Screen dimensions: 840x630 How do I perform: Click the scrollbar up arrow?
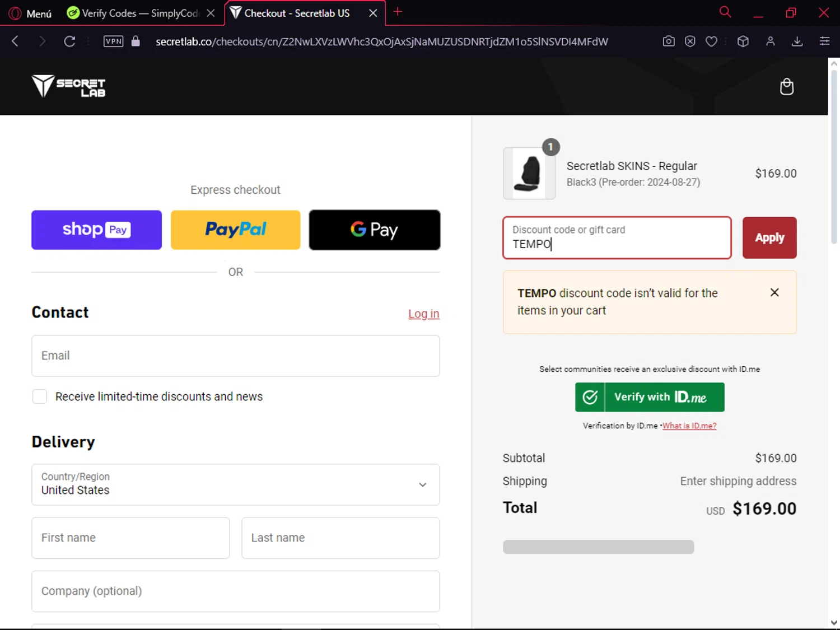(x=834, y=63)
